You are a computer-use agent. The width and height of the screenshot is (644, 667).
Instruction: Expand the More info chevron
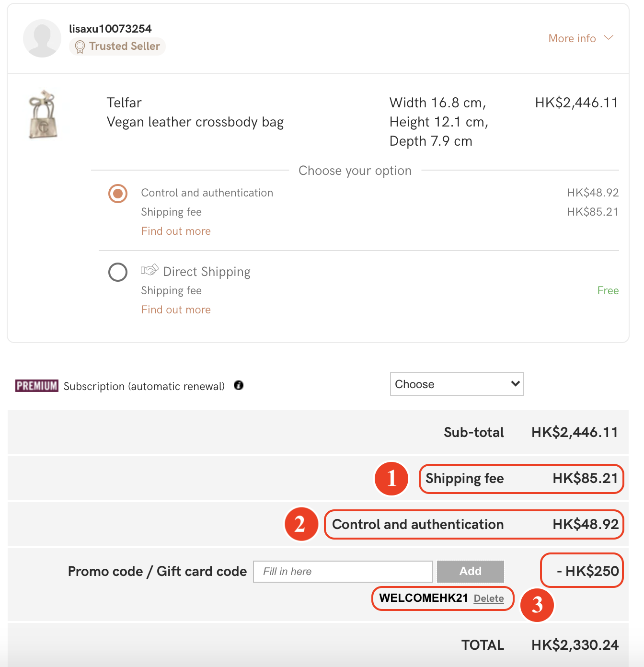point(609,38)
